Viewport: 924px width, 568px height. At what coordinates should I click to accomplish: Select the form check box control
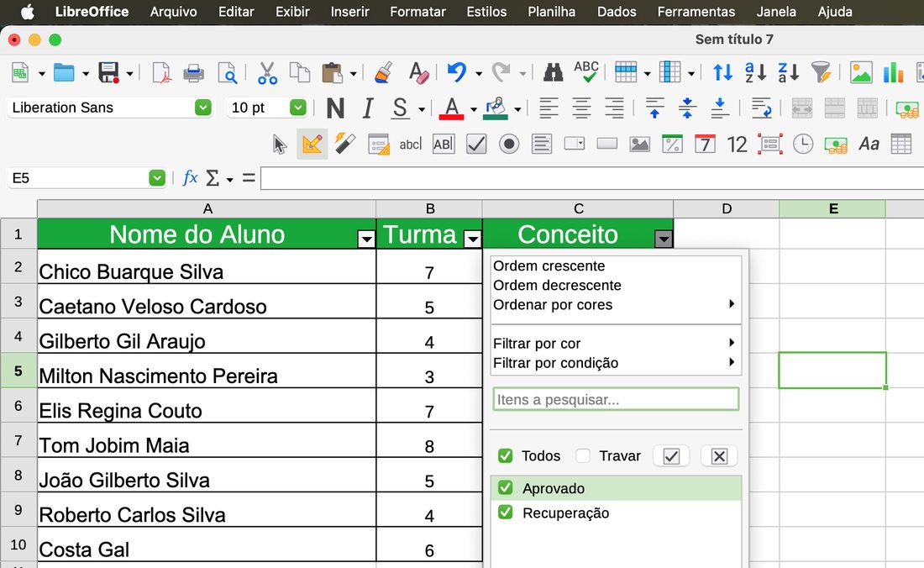476,145
